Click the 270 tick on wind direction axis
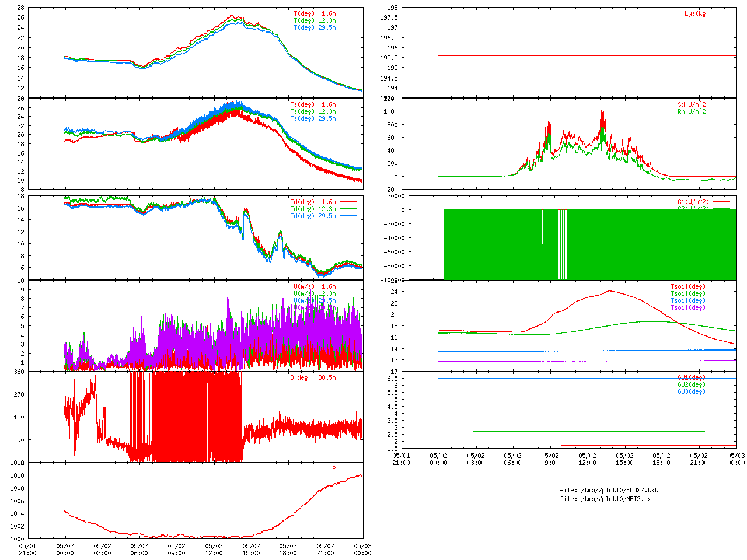 19,394
